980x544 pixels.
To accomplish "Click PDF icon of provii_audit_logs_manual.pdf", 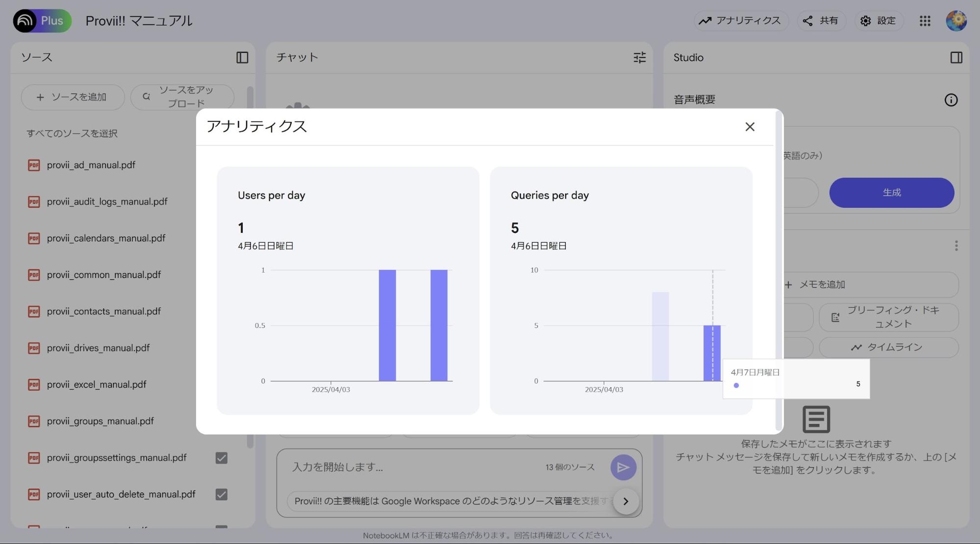I will click(34, 201).
